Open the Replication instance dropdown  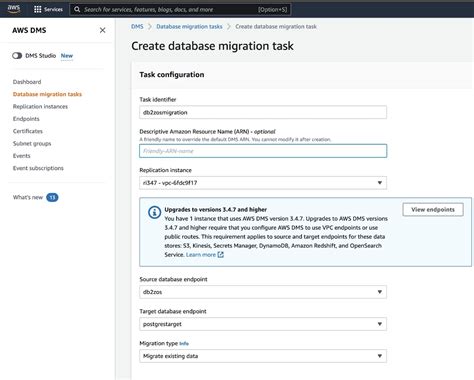(263, 183)
